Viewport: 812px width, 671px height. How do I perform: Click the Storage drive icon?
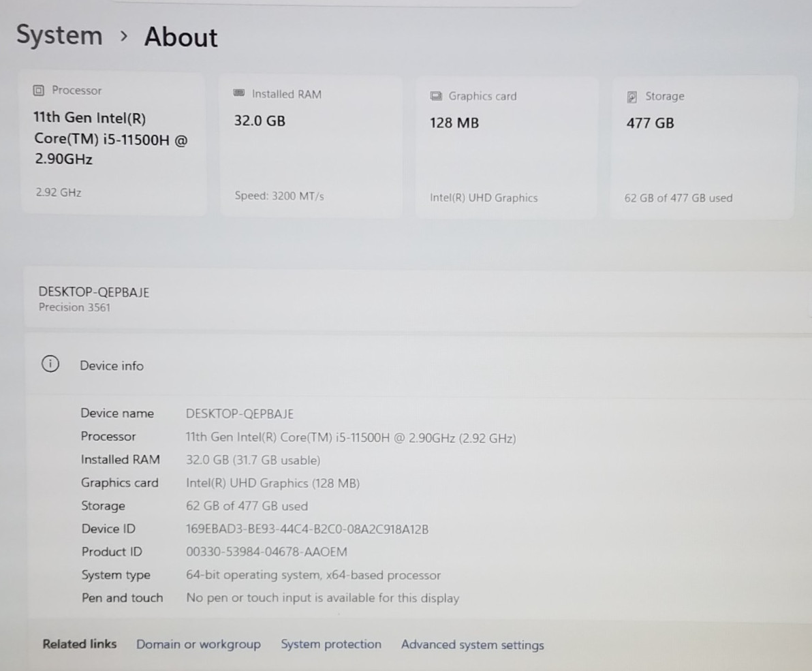(x=631, y=97)
